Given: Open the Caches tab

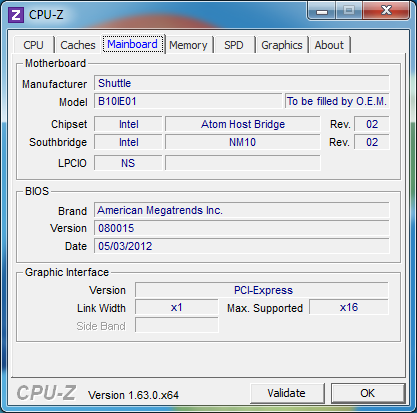Looking at the screenshot, I should pos(78,45).
